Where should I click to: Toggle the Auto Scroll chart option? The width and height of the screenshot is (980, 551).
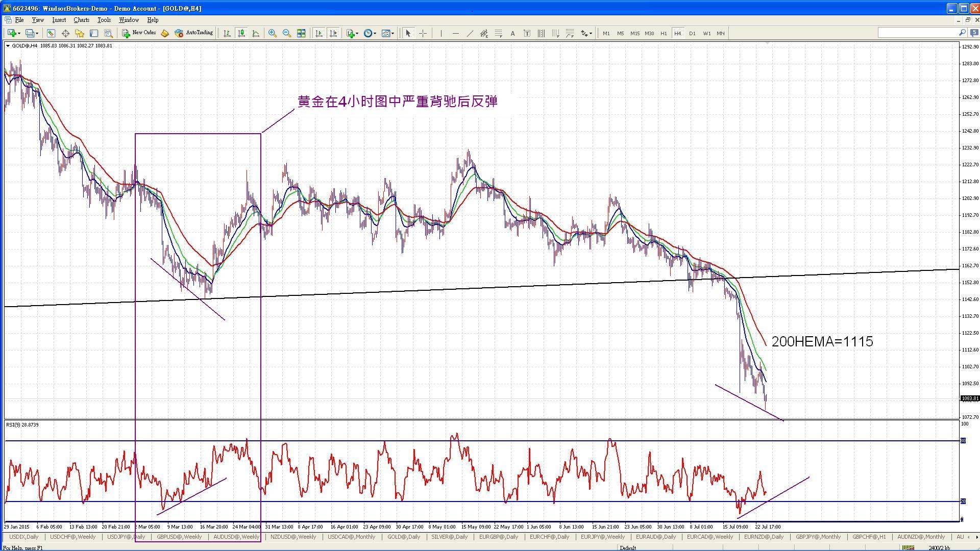click(319, 33)
